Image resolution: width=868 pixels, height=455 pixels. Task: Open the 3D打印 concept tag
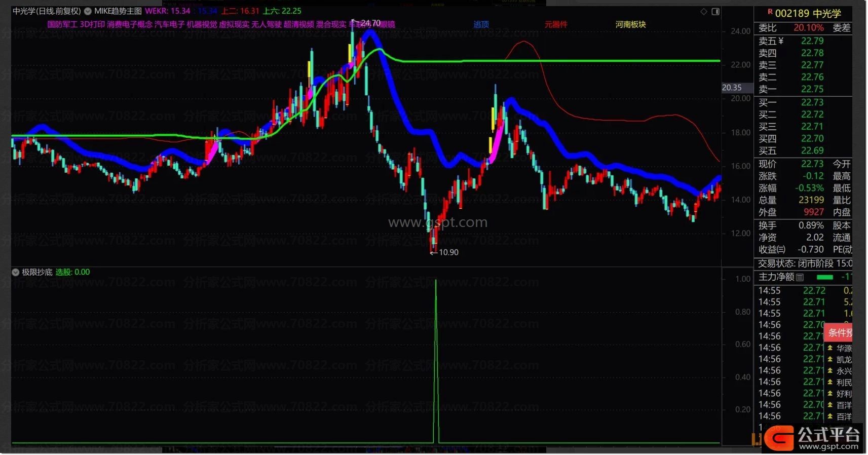click(92, 24)
